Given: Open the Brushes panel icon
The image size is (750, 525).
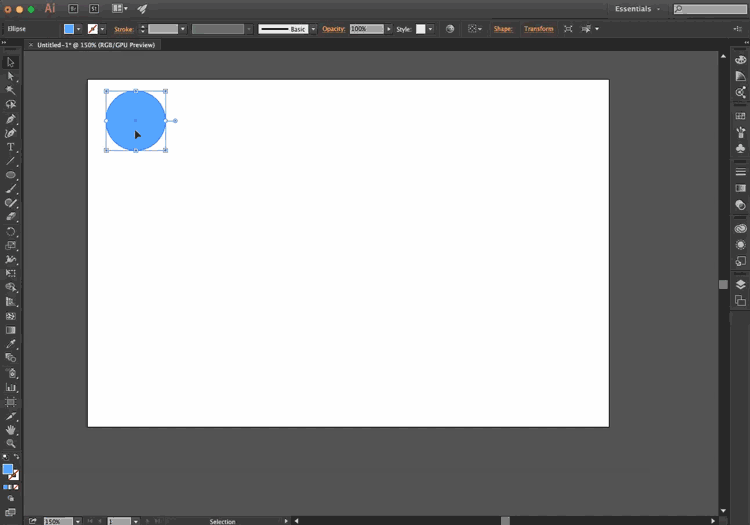Looking at the screenshot, I should 740,132.
